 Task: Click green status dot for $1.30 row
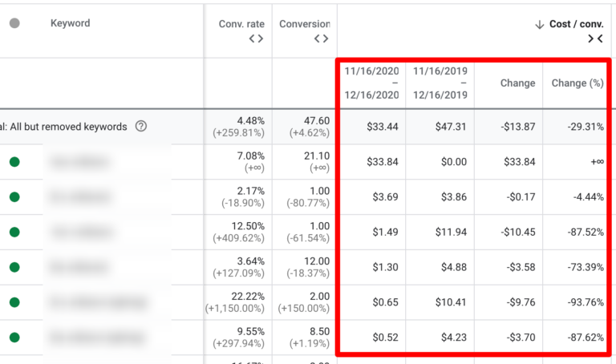[14, 268]
